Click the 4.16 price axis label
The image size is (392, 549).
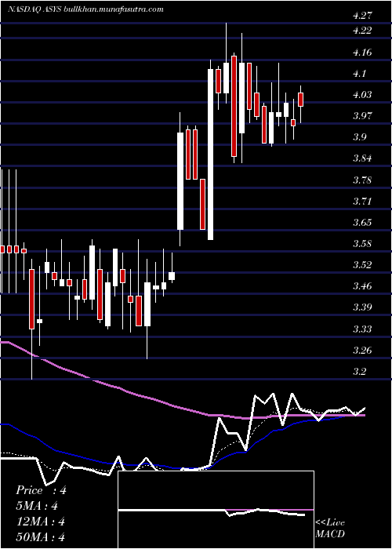362,53
